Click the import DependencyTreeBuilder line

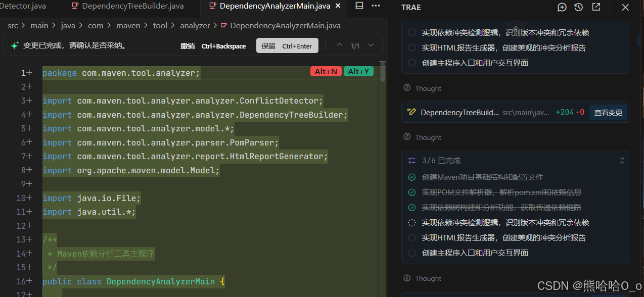point(195,115)
